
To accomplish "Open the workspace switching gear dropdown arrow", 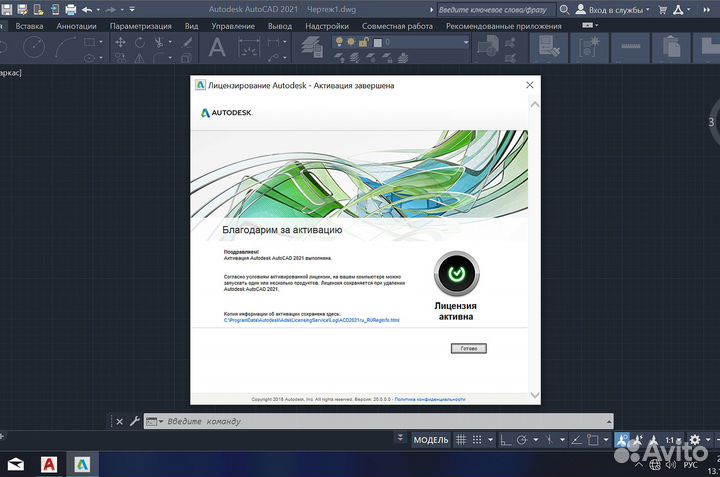I will point(708,440).
